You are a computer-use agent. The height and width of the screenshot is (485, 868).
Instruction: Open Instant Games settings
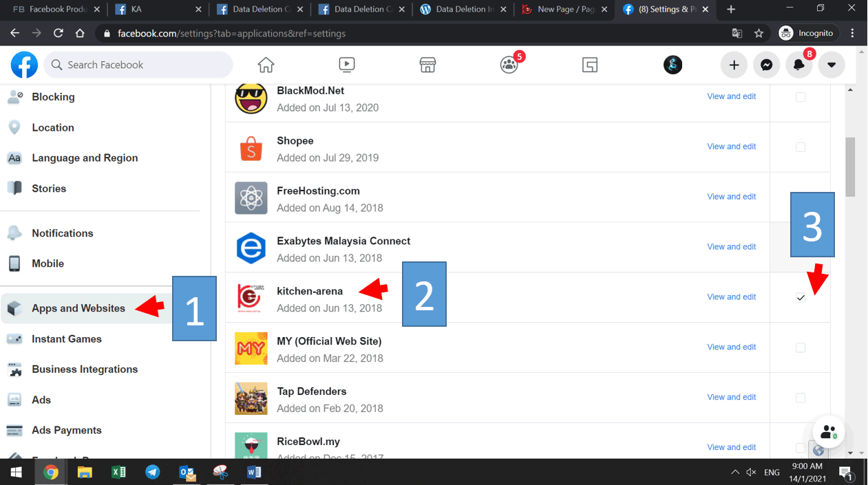(x=67, y=339)
